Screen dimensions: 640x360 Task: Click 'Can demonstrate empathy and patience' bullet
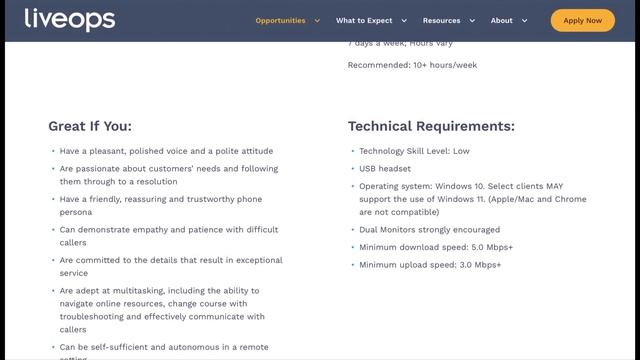[x=169, y=236]
